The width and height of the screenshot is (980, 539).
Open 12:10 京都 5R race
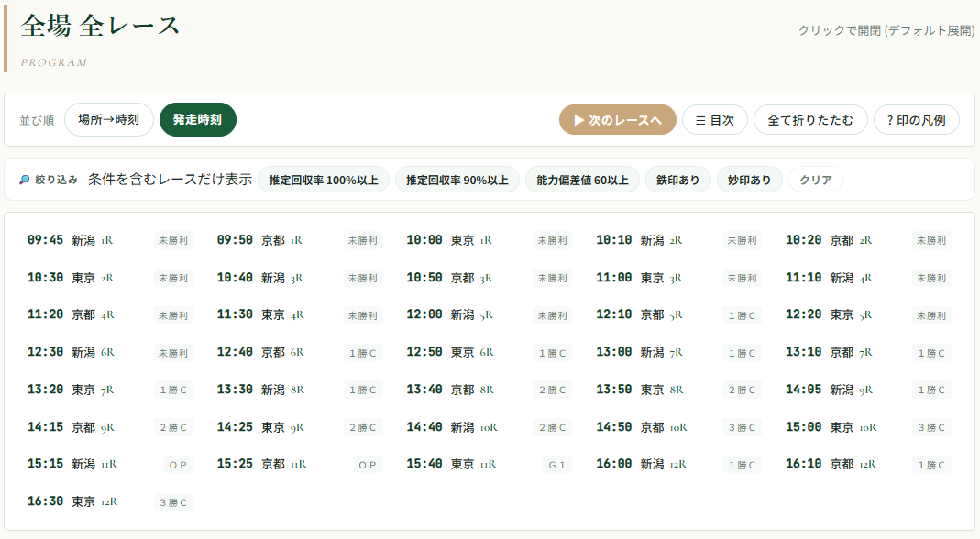[x=678, y=315]
